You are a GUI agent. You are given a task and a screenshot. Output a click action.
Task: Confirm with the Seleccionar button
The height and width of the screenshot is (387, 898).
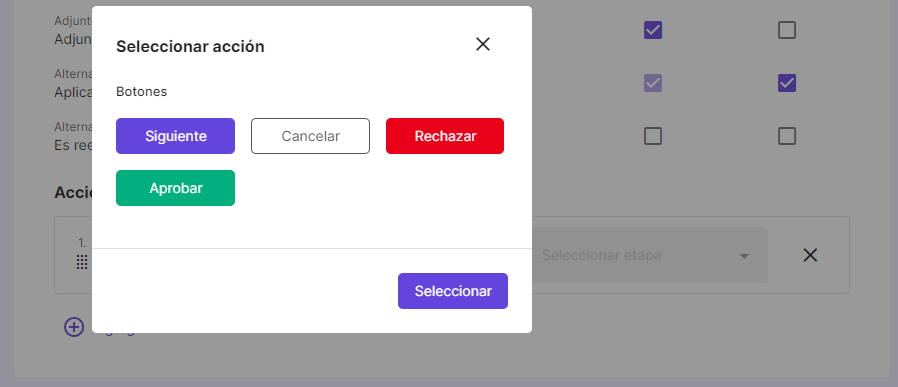(453, 291)
